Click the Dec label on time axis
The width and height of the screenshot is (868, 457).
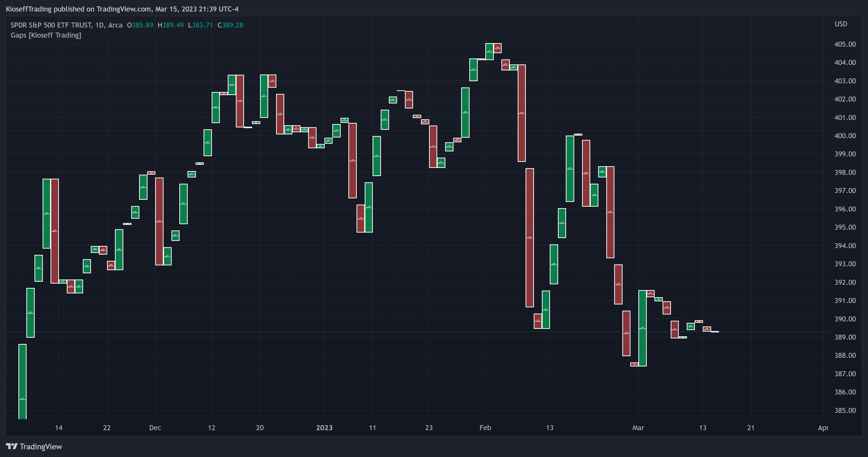(x=155, y=428)
